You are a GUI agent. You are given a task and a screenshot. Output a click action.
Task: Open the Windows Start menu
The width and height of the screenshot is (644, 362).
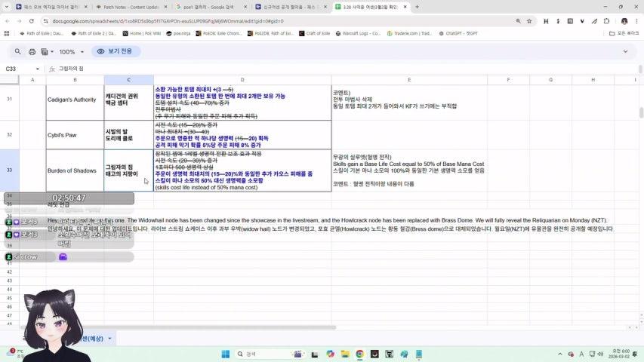[x=226, y=354]
